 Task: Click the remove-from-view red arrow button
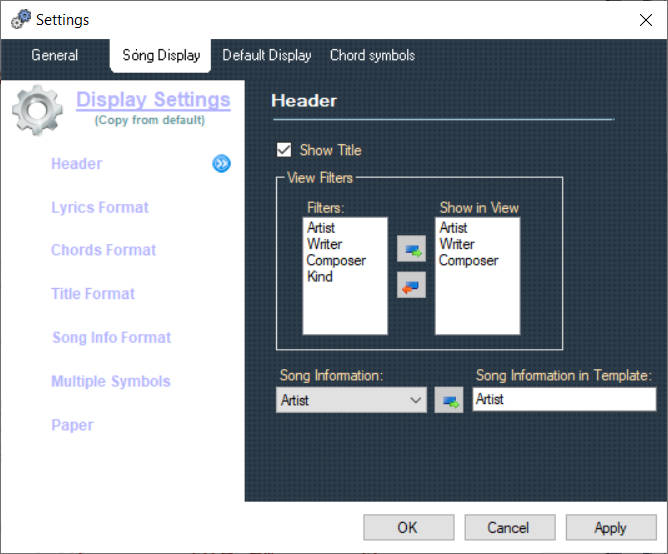pyautogui.click(x=411, y=285)
